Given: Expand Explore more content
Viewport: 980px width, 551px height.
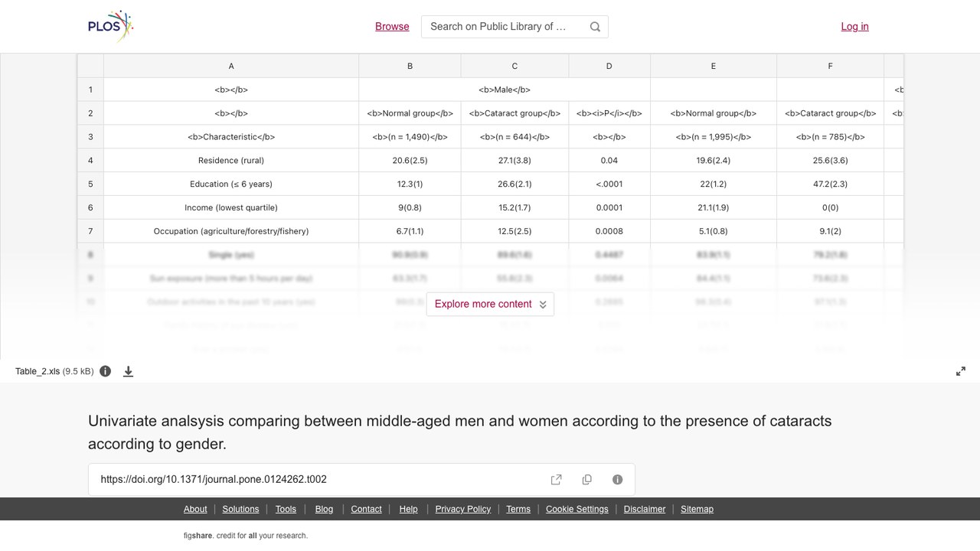Looking at the screenshot, I should coord(490,304).
